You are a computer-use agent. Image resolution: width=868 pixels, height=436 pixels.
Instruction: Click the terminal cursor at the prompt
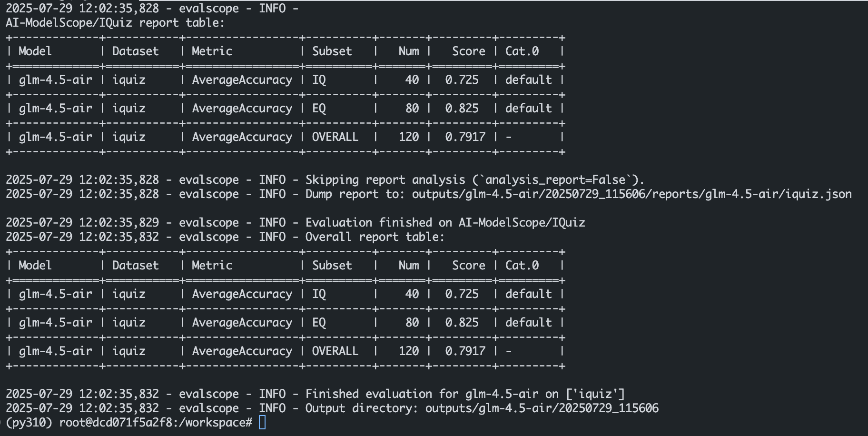(262, 422)
